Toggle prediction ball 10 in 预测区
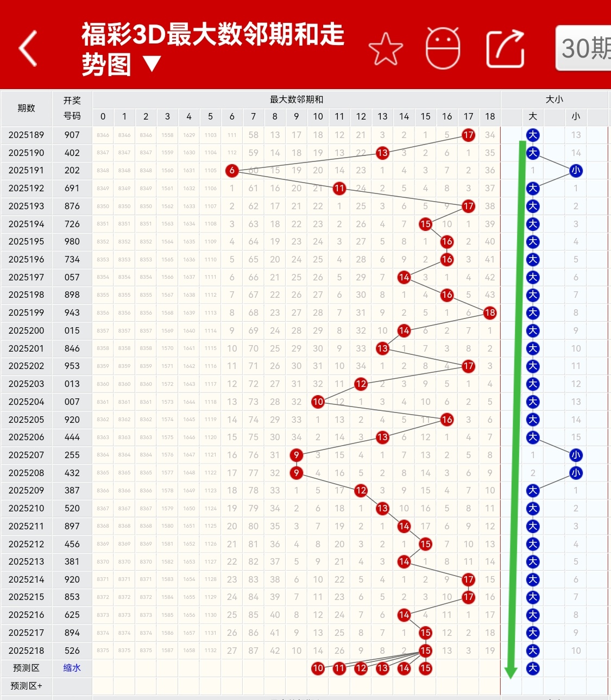 (318, 668)
